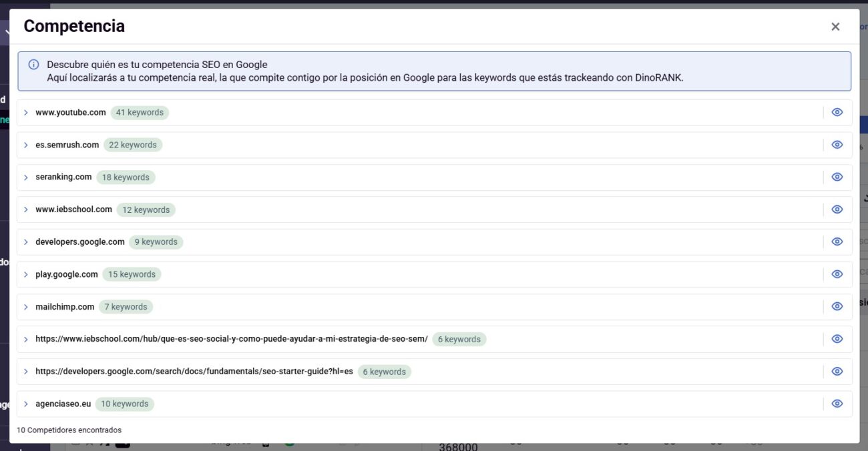Image resolution: width=868 pixels, height=451 pixels.
Task: Click the 6 keywords badge of seo-starter-guide URL
Action: pyautogui.click(x=385, y=372)
